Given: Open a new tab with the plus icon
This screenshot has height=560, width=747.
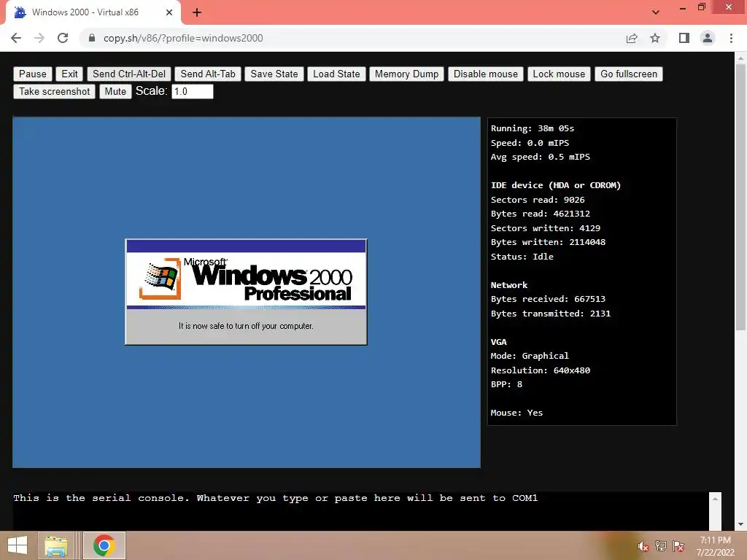Looking at the screenshot, I should coord(197,12).
